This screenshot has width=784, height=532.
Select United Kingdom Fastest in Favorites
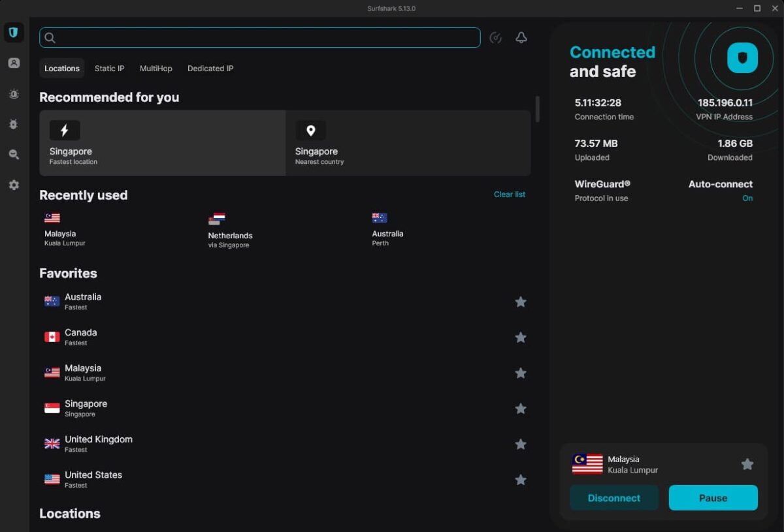285,444
